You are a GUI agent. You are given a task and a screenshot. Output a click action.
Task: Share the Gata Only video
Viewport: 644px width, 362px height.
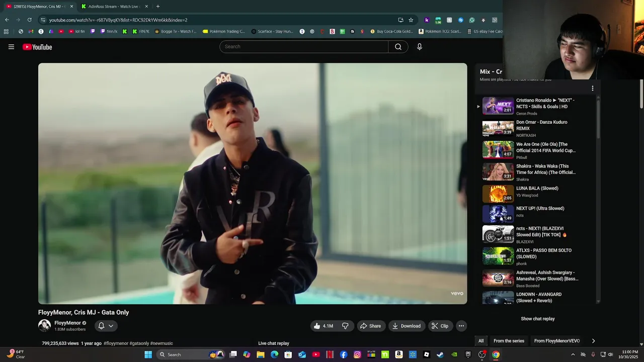[370, 326]
